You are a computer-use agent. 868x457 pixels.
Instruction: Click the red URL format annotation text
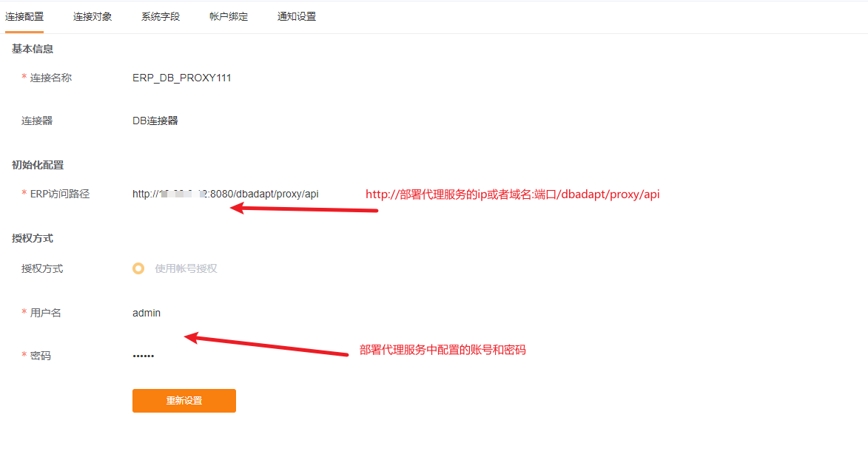click(513, 194)
